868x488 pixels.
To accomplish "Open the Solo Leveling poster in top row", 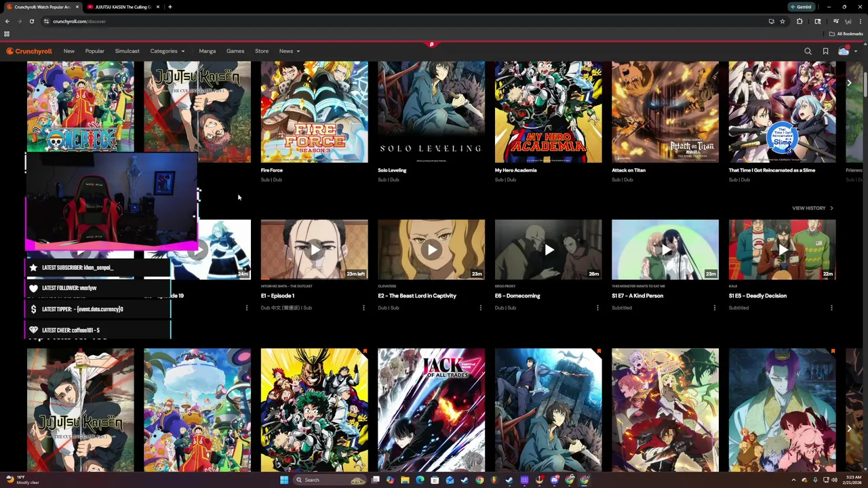I will tap(431, 112).
